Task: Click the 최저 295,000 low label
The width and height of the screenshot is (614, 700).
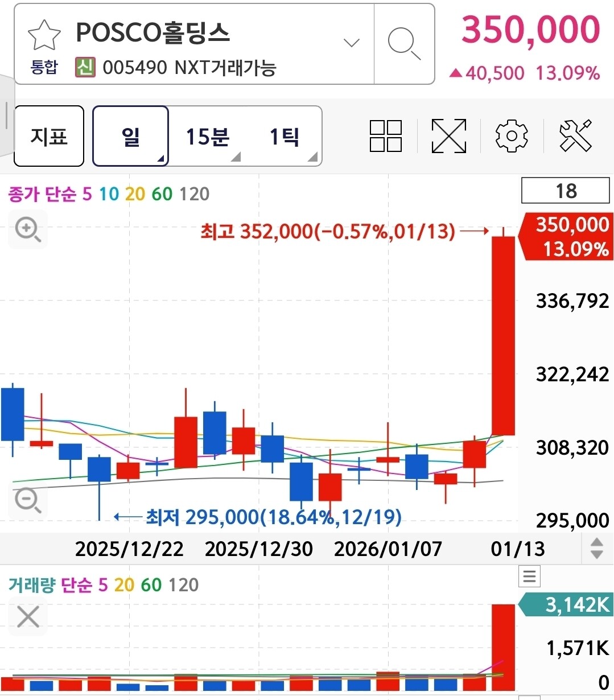Action: (274, 517)
